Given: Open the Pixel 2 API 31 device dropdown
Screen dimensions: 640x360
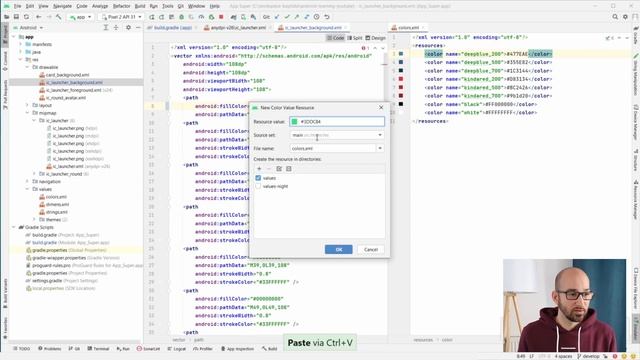Looking at the screenshot, I should tap(121, 17).
